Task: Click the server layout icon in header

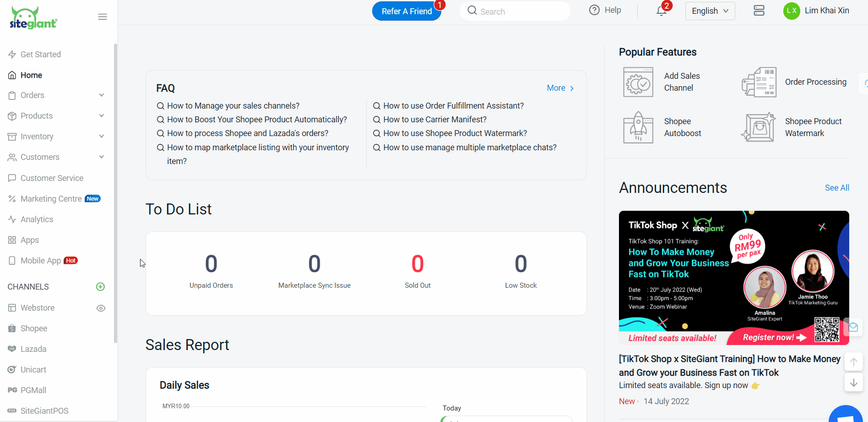Action: coord(759,11)
